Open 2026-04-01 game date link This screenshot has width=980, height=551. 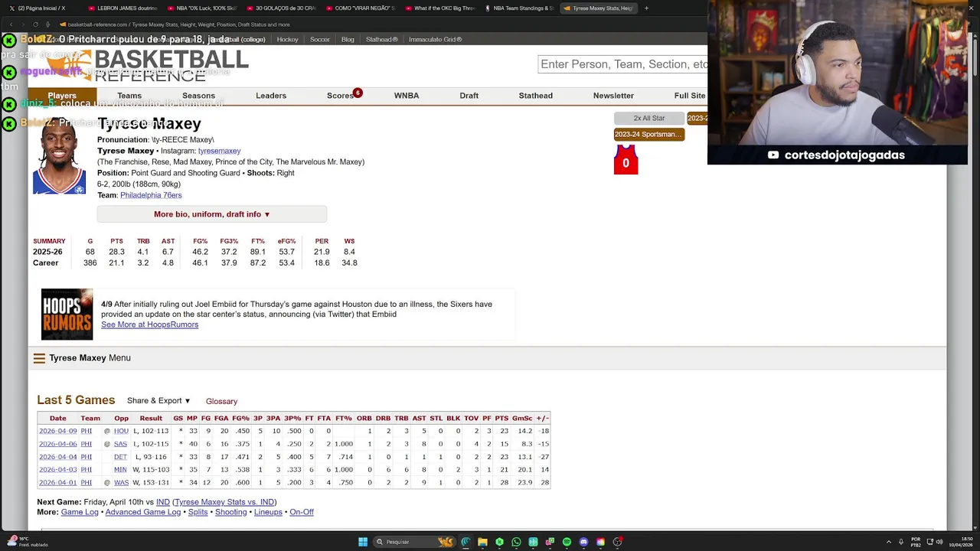pyautogui.click(x=58, y=483)
